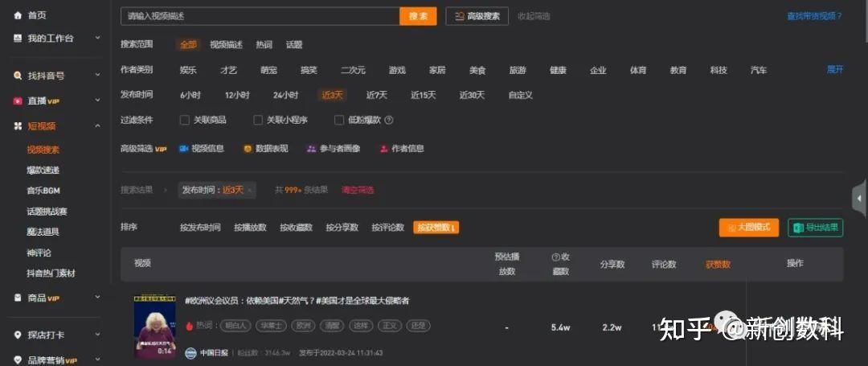Open 数据表现 advanced filter
The height and width of the screenshot is (366, 868).
point(266,148)
